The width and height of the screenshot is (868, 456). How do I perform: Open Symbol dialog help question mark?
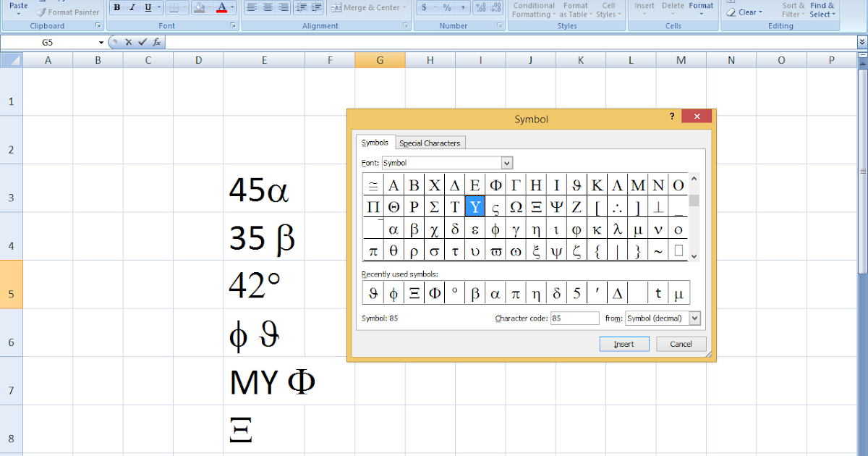pyautogui.click(x=672, y=116)
